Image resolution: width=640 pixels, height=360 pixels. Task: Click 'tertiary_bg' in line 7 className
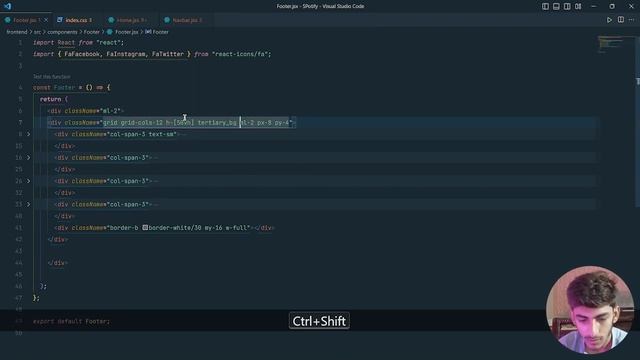(217, 122)
